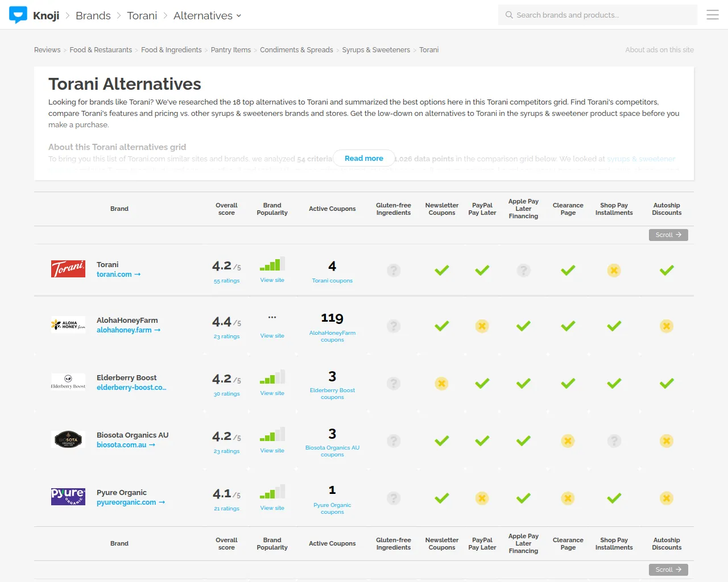This screenshot has height=582, width=728.
Task: Expand the Alternatives dropdown in header
Action: pyautogui.click(x=207, y=15)
